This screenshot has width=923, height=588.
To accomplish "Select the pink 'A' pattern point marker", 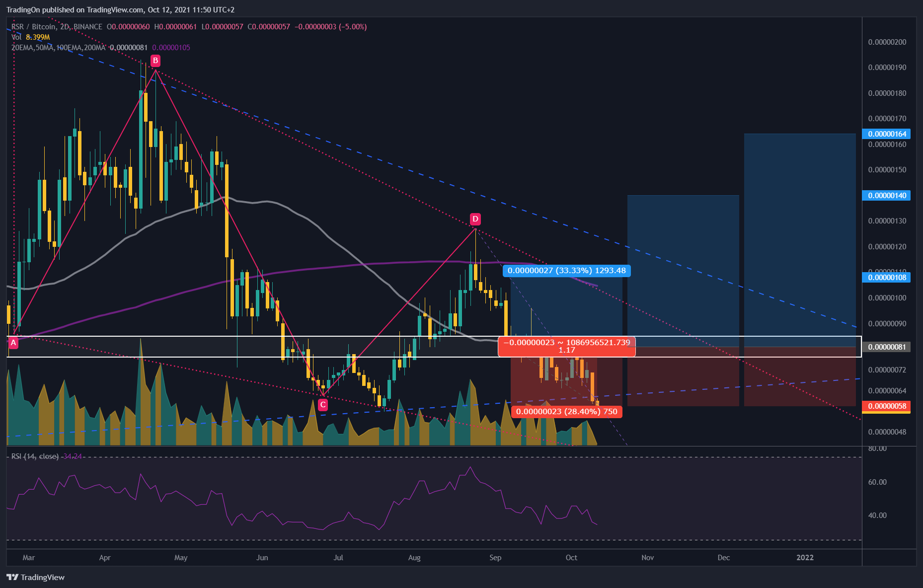I will (x=13, y=343).
